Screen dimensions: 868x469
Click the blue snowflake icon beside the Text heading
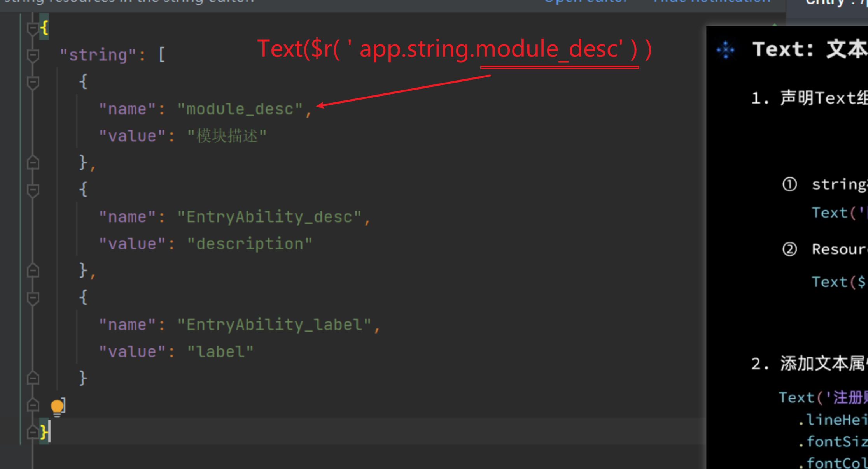[725, 50]
